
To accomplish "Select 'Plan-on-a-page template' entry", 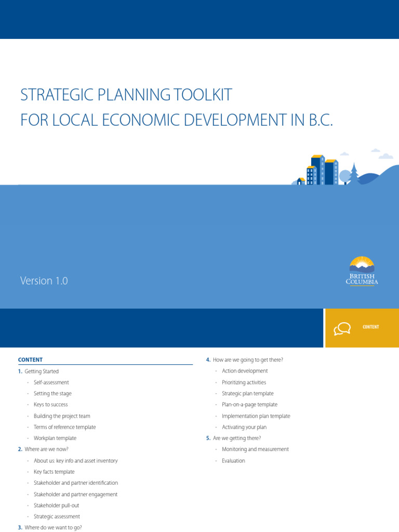I will [249, 404].
